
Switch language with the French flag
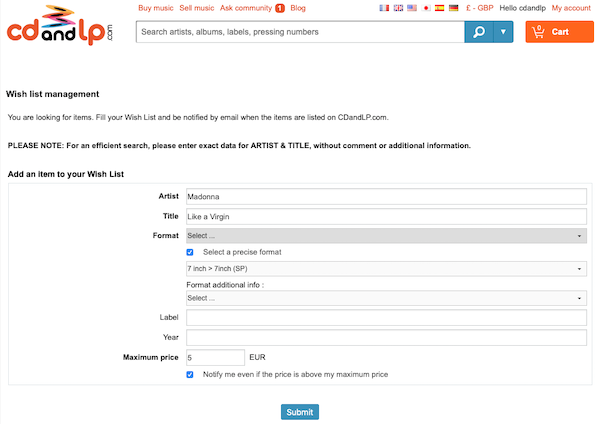384,8
